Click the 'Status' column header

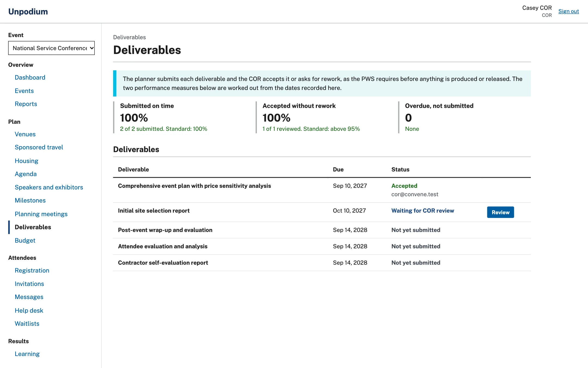[x=400, y=169]
